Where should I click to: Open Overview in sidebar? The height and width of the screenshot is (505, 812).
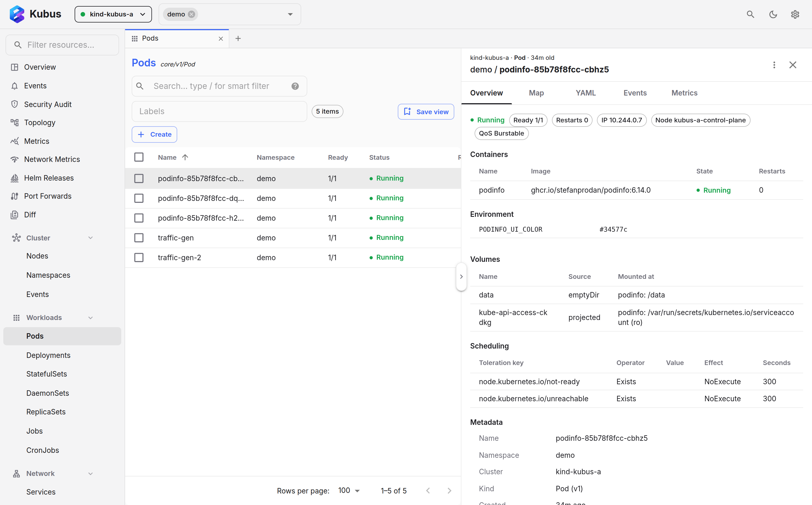(62, 67)
